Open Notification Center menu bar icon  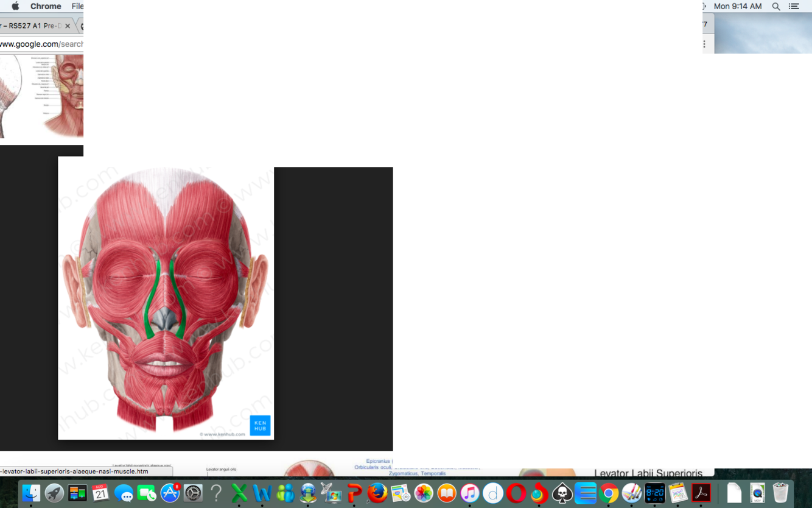794,6
